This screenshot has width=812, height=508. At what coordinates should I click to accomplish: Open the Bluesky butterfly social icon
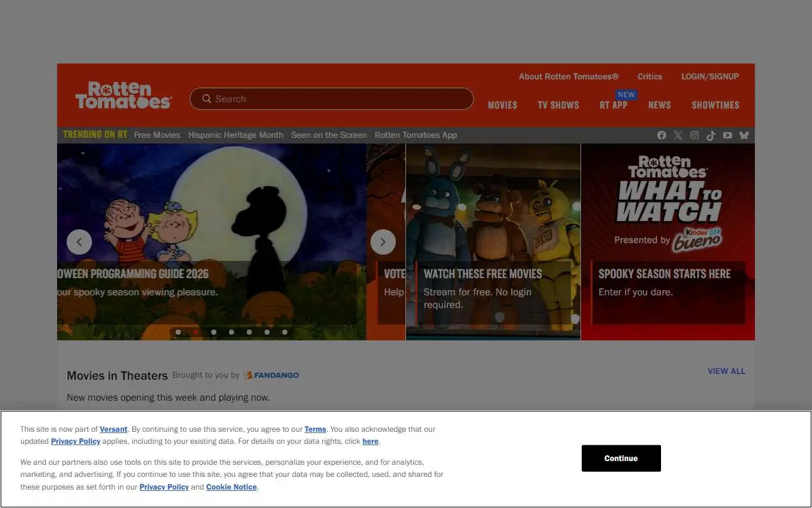(744, 135)
